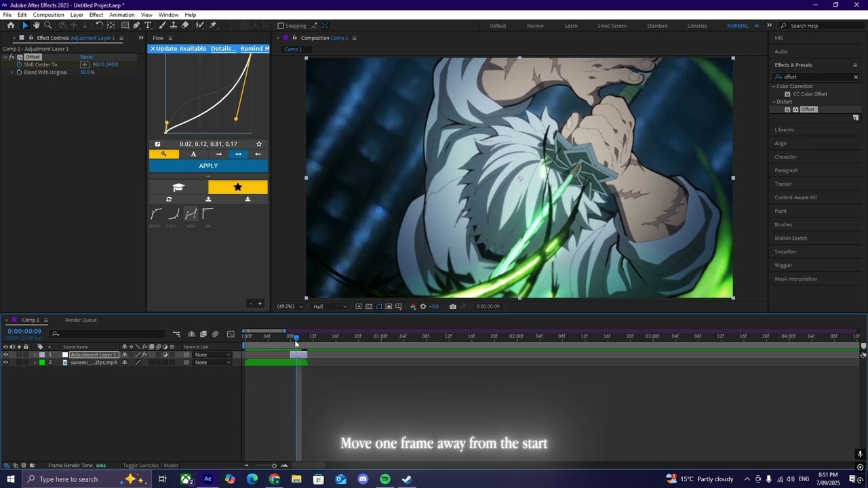868x488 pixels.
Task: Open the Show Channel color icon
Action: tap(413, 306)
